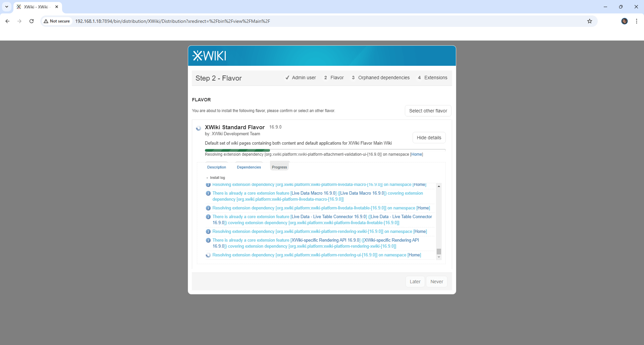
Task: Click the info icon for livedata-livetable resolving entry
Action: 208,208
